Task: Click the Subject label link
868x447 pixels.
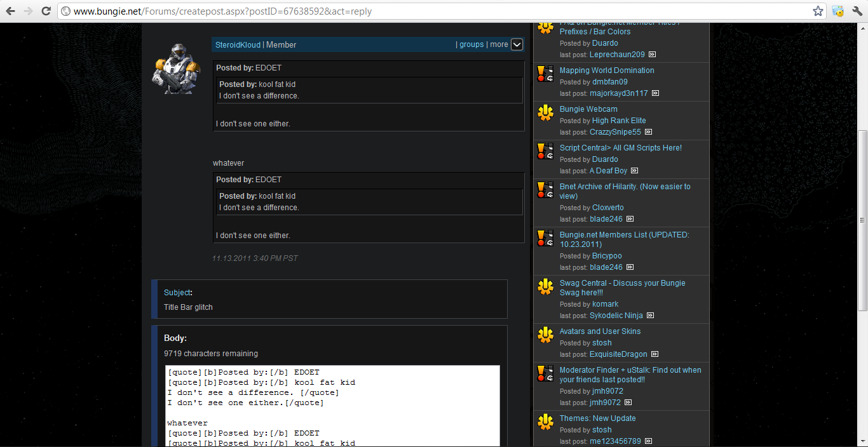Action: [x=177, y=293]
